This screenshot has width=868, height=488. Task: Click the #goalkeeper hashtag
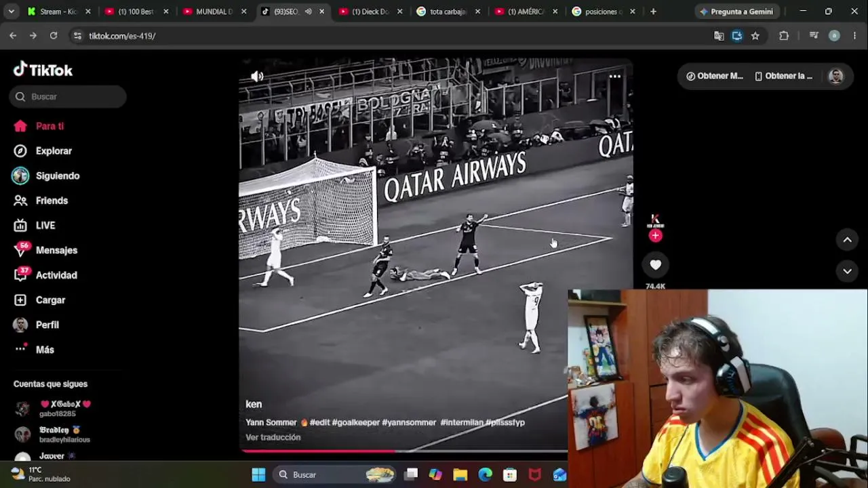coord(356,422)
